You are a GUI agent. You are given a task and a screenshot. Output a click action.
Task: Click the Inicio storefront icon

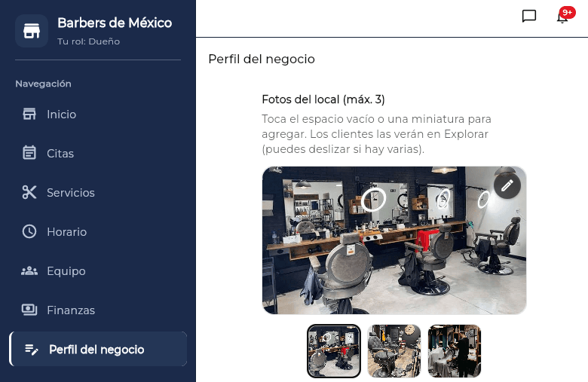(x=29, y=114)
